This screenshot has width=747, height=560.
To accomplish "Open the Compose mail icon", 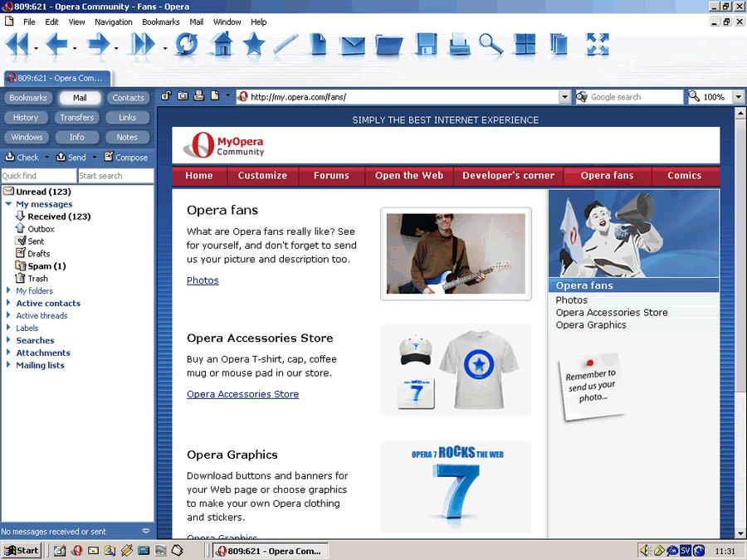I will [127, 157].
